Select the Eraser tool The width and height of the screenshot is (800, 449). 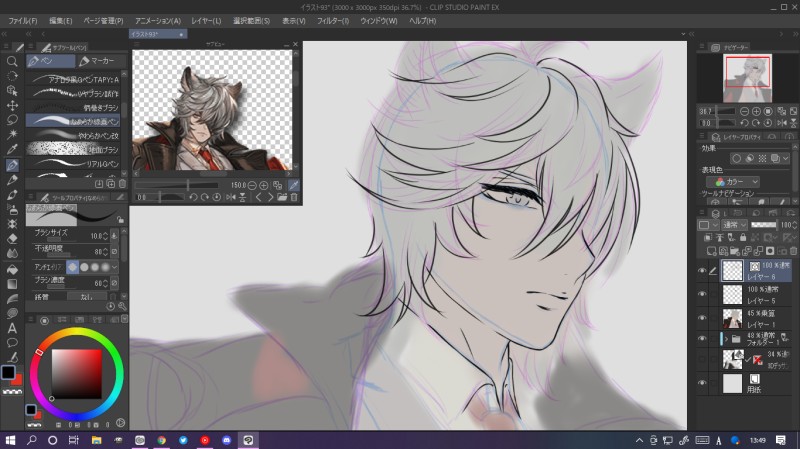(12, 239)
